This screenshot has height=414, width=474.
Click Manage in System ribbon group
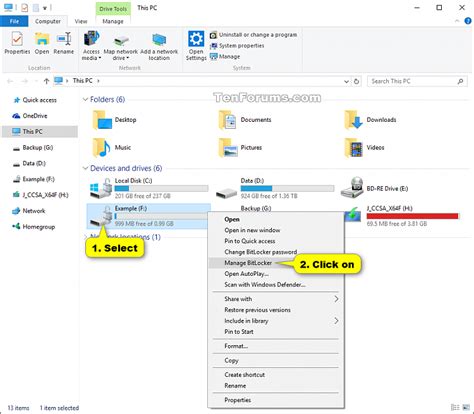coord(225,57)
